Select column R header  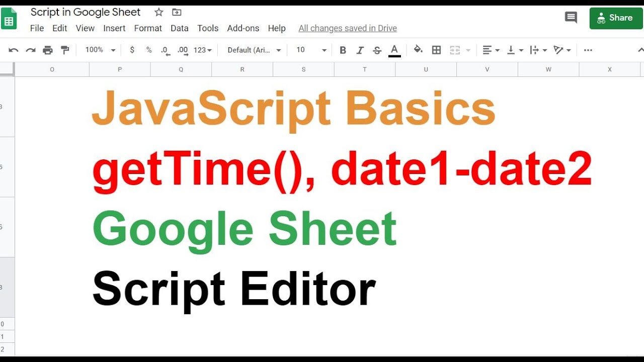[x=243, y=69]
